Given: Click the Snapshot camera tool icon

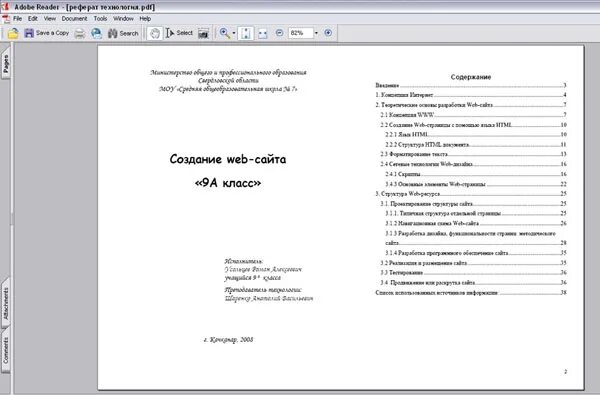Looking at the screenshot, I should [204, 34].
